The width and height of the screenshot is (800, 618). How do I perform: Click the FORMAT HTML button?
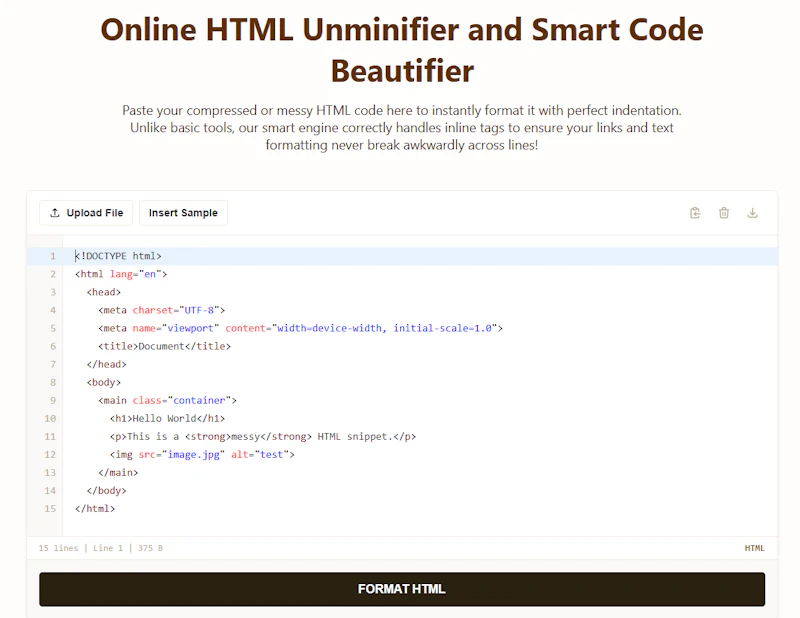pos(402,589)
